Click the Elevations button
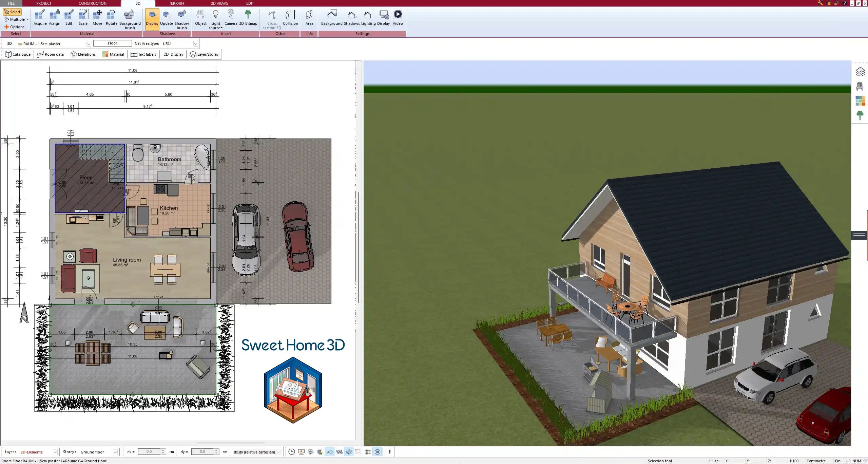Viewport: 868px width, 464px height. point(83,54)
